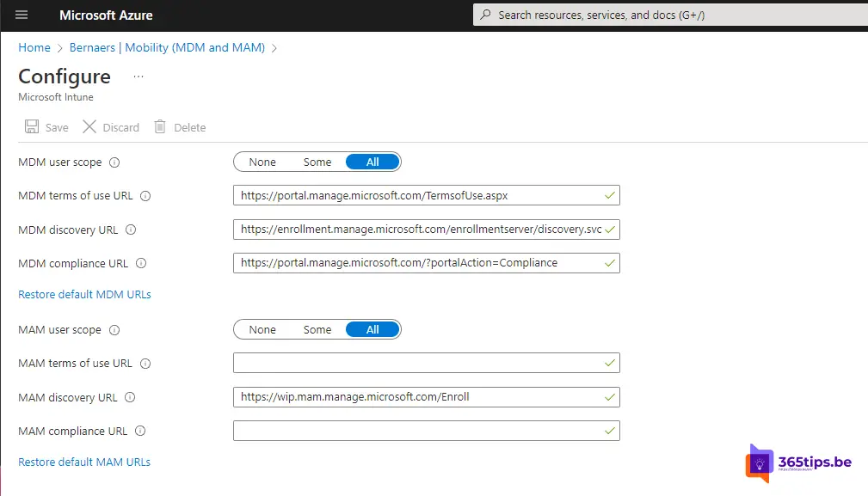Click the MDM compliance URL label
Image resolution: width=868 pixels, height=496 pixels.
(x=73, y=264)
